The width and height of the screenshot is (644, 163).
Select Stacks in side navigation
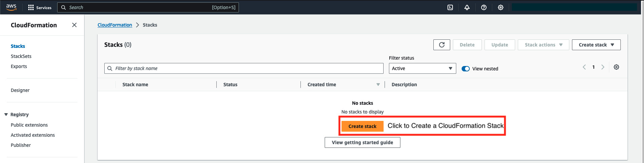pyautogui.click(x=18, y=46)
